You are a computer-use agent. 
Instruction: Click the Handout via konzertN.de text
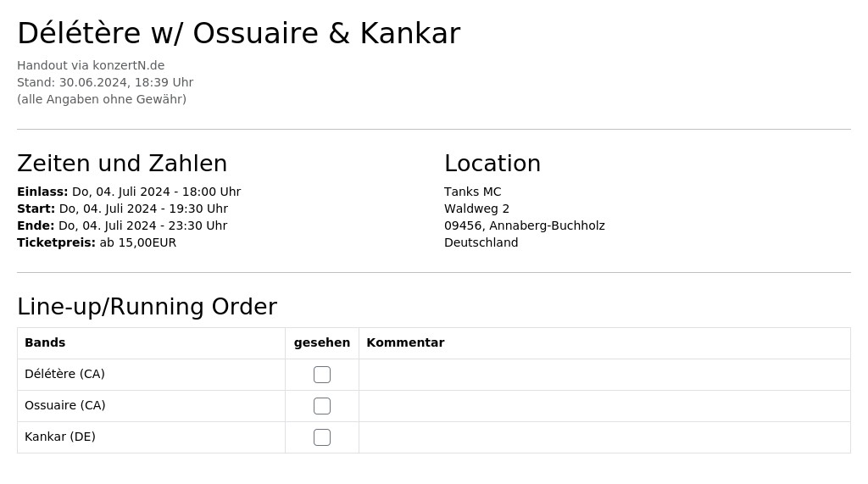pos(91,65)
